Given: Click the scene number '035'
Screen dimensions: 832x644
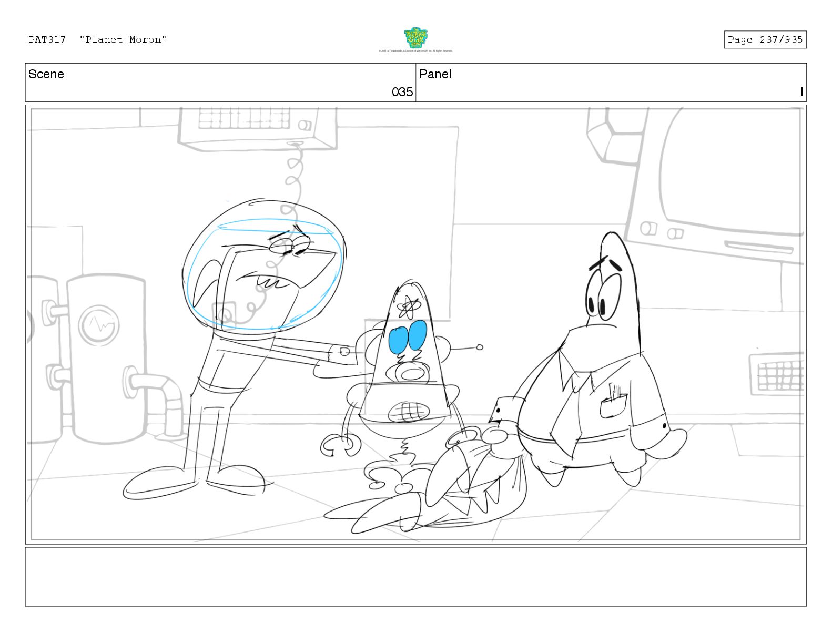Looking at the screenshot, I should click(402, 92).
